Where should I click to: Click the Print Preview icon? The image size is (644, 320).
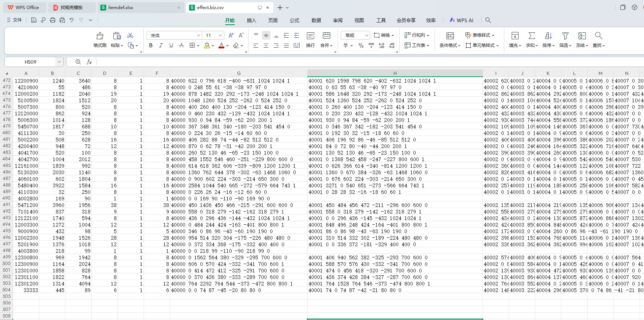pyautogui.click(x=62, y=20)
